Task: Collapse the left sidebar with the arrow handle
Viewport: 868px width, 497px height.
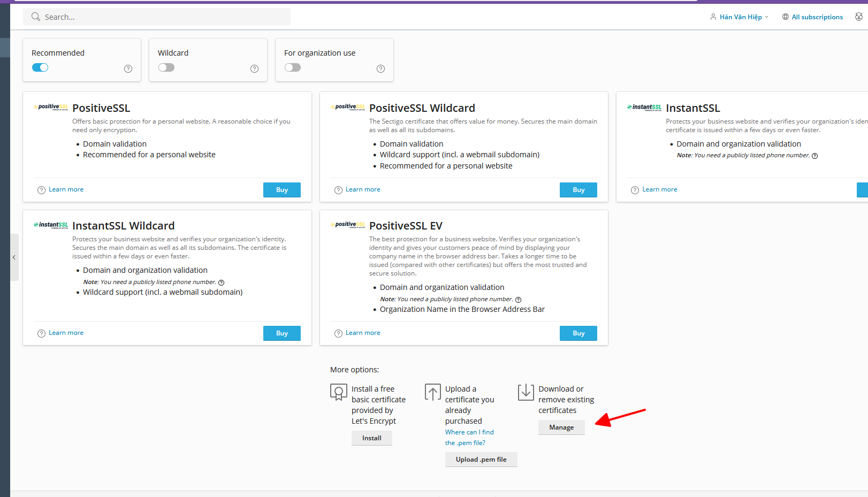Action: (x=14, y=257)
